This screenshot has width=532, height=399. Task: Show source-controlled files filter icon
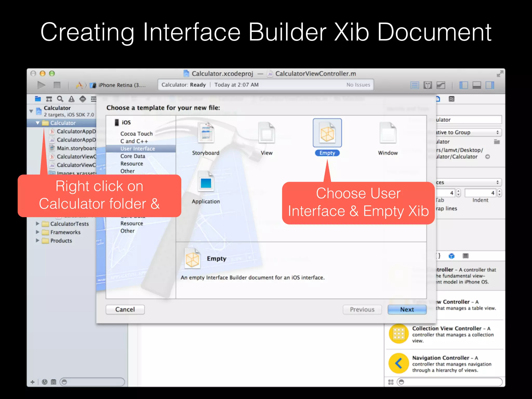[x=54, y=382]
